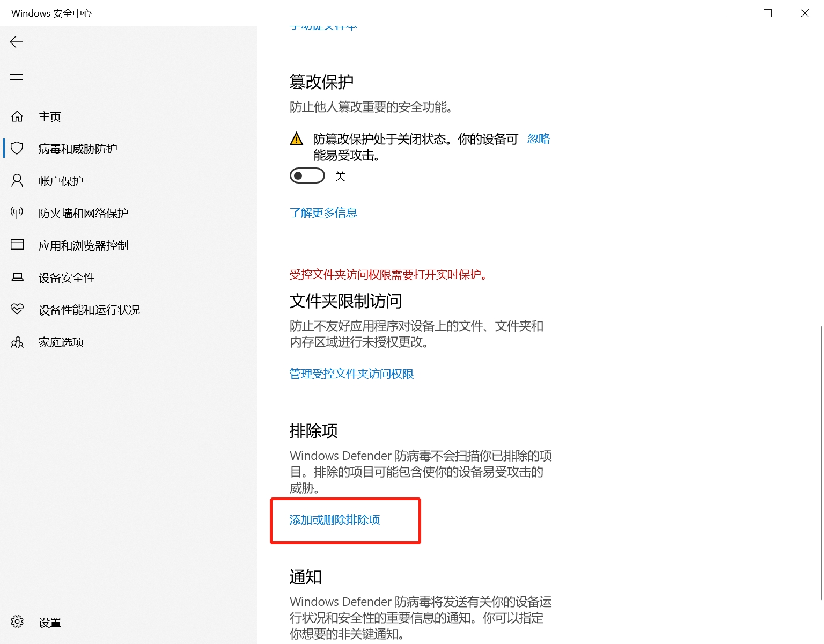Click the home icon beside 主页
This screenshot has width=824, height=644.
(17, 116)
